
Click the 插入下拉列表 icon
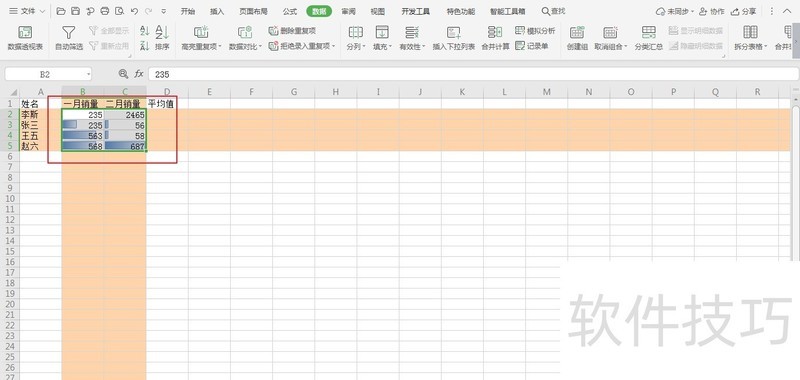click(x=454, y=38)
